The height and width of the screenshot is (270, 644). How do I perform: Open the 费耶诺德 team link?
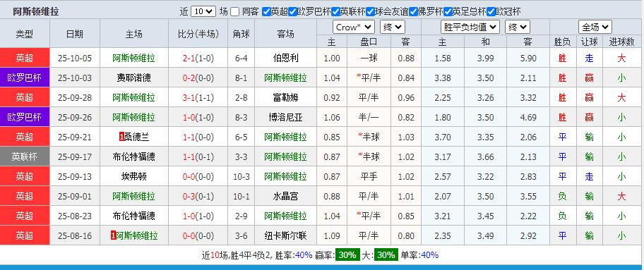click(x=134, y=78)
